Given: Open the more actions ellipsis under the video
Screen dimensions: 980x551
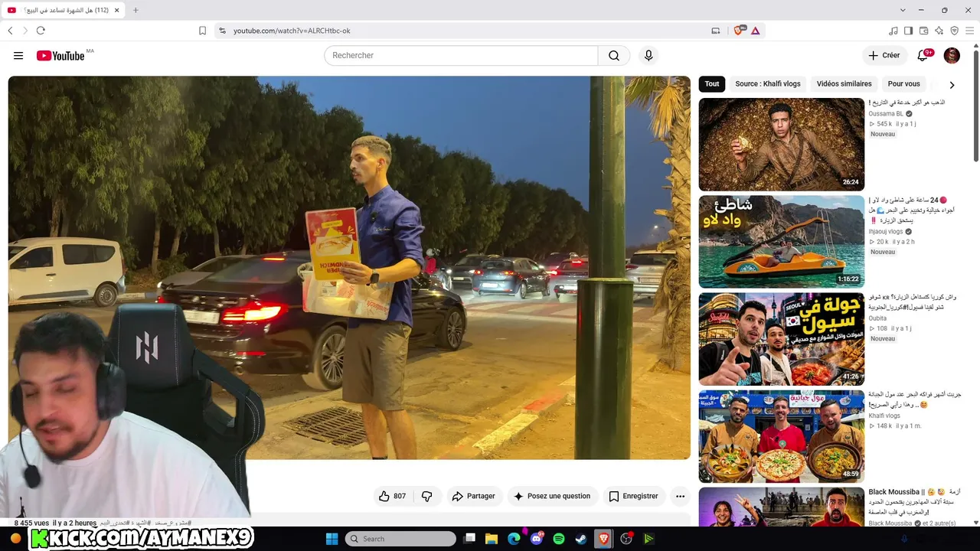Looking at the screenshot, I should (680, 496).
